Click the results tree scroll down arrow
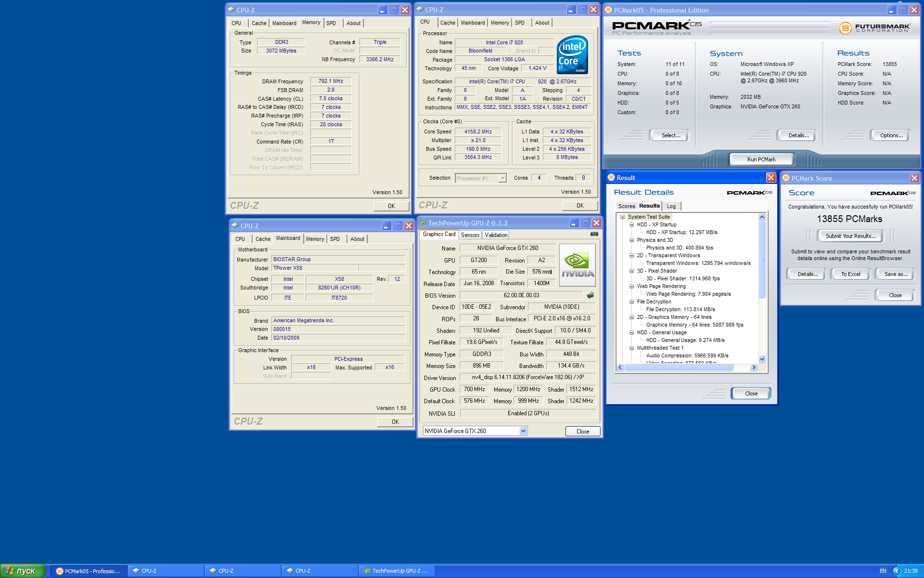Screen dimensions: 924x578 (x=762, y=359)
